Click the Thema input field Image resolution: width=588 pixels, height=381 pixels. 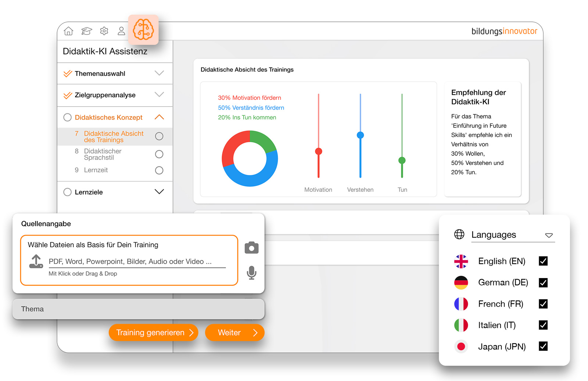(x=139, y=309)
